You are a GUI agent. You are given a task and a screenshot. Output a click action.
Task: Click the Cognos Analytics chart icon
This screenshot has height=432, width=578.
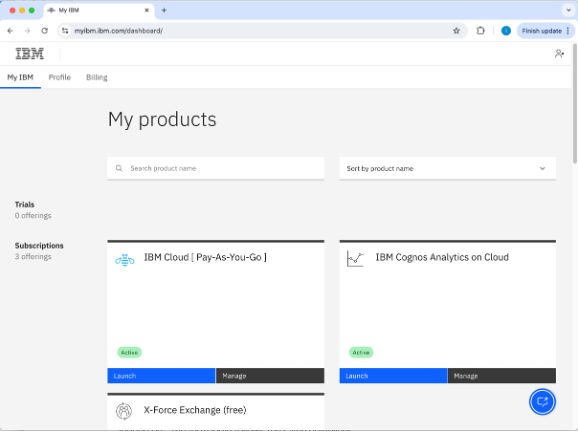[355, 259]
